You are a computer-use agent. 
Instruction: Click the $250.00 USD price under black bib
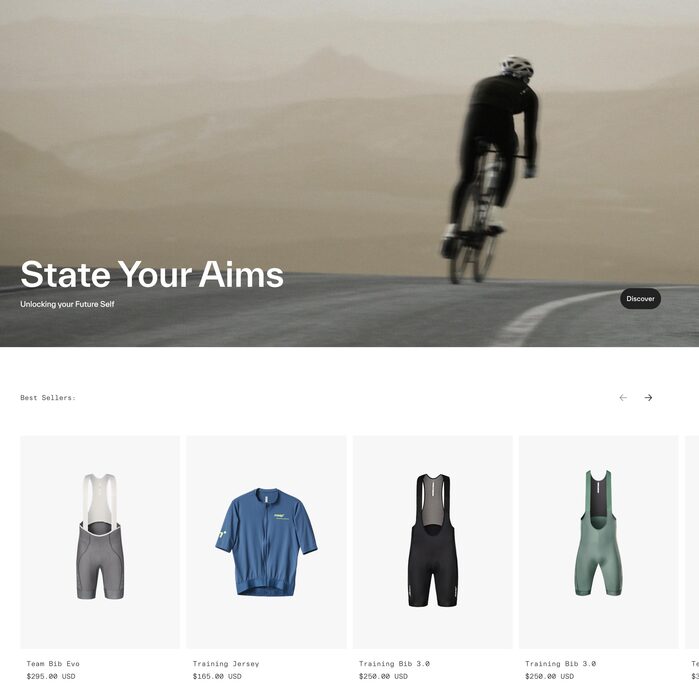pos(383,676)
